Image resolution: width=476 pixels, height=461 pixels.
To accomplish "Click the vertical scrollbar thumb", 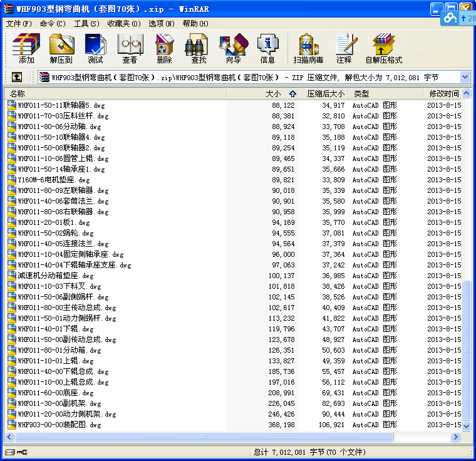I will point(466,351).
